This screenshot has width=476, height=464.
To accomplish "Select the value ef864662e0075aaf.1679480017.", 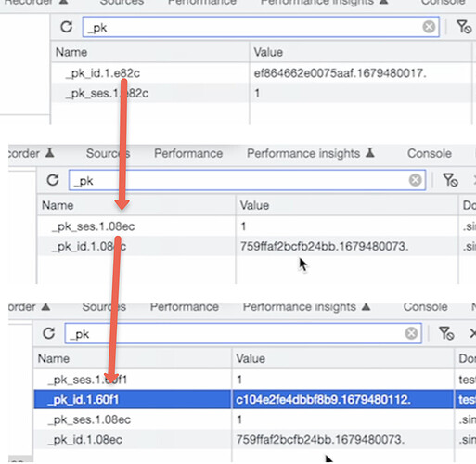I will tap(341, 73).
